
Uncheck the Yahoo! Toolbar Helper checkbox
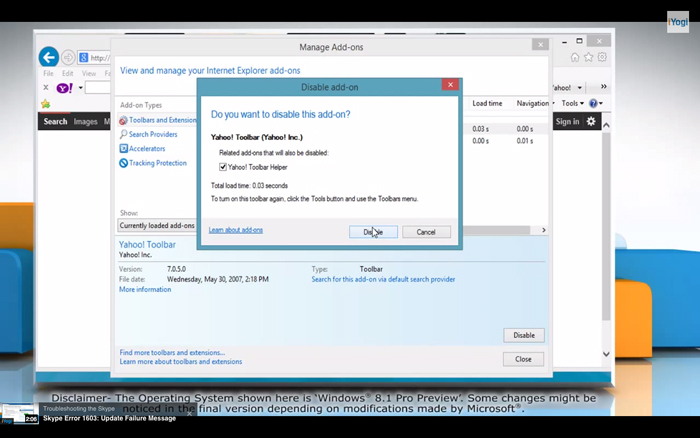pyautogui.click(x=223, y=167)
